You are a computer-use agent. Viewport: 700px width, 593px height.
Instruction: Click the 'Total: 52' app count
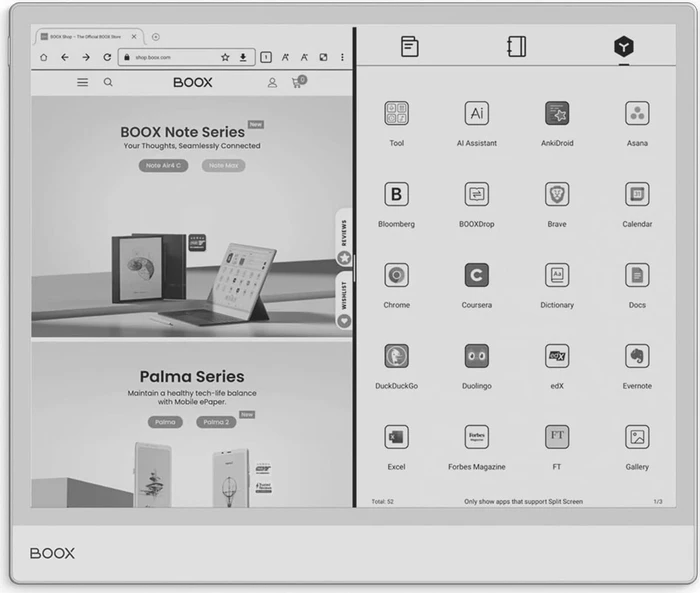click(383, 501)
